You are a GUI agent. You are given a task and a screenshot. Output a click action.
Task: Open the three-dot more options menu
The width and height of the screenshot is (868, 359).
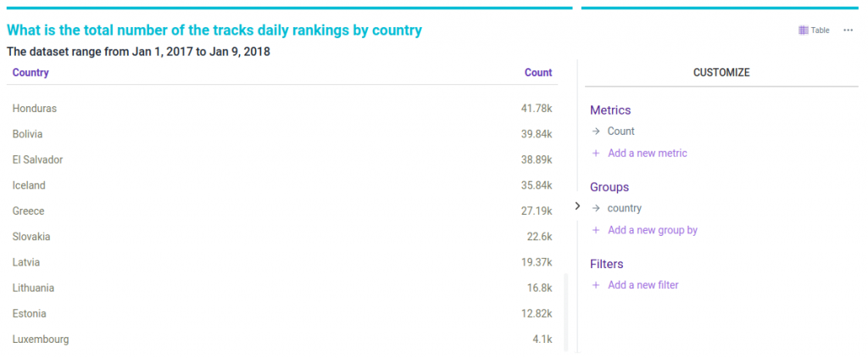848,31
